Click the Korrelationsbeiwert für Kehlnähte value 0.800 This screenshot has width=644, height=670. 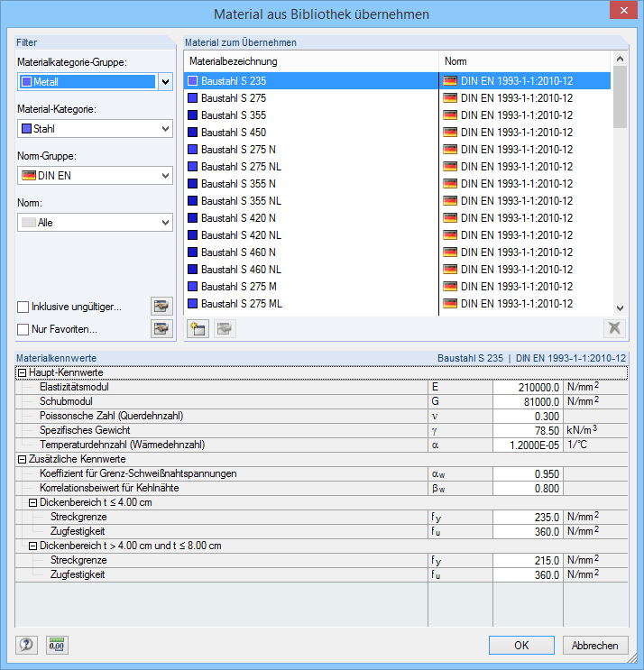(528, 489)
